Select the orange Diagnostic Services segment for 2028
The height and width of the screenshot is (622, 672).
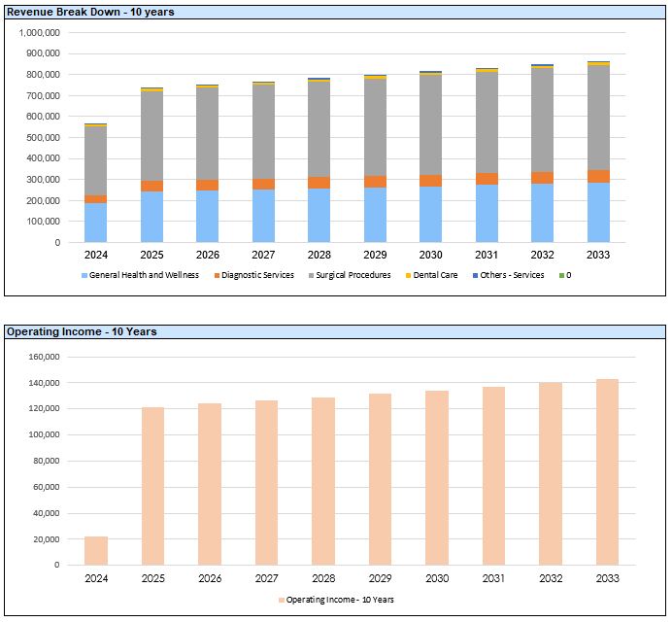319,182
